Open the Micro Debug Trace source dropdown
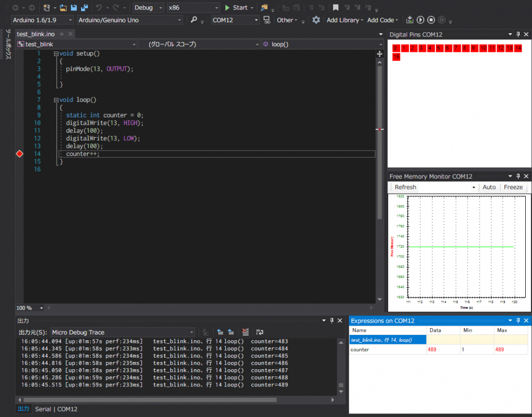This screenshot has width=532, height=417. (x=191, y=332)
